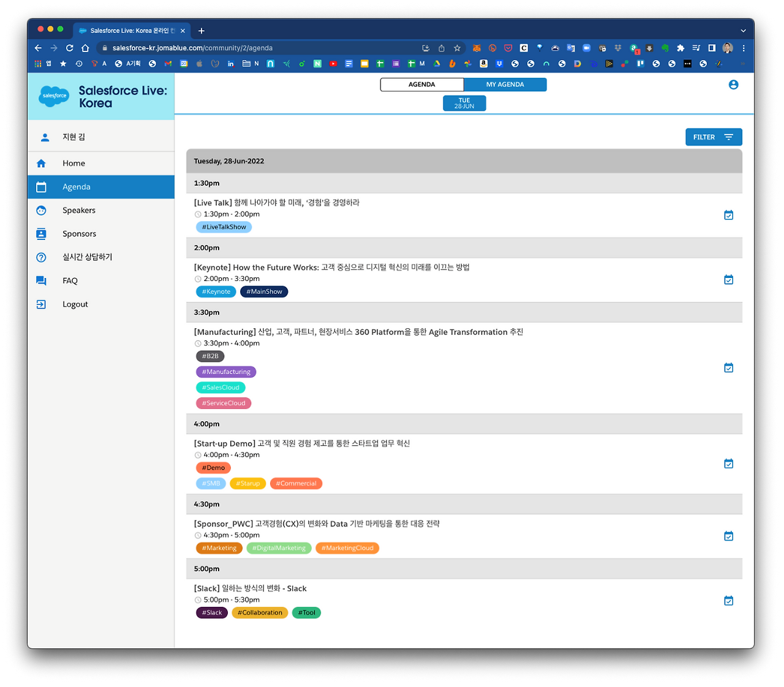The width and height of the screenshot is (784, 687).
Task: Go to Home in the sidebar
Action: tap(101, 163)
